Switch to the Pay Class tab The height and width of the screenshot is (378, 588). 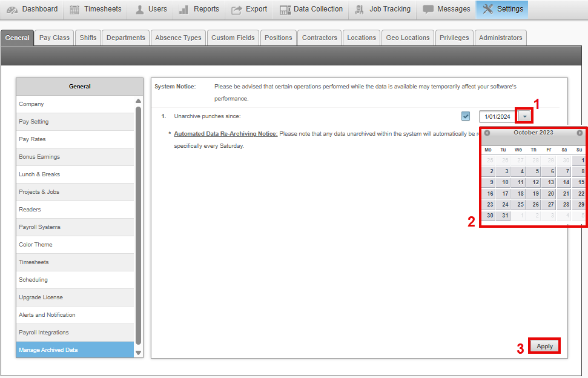[x=55, y=38]
